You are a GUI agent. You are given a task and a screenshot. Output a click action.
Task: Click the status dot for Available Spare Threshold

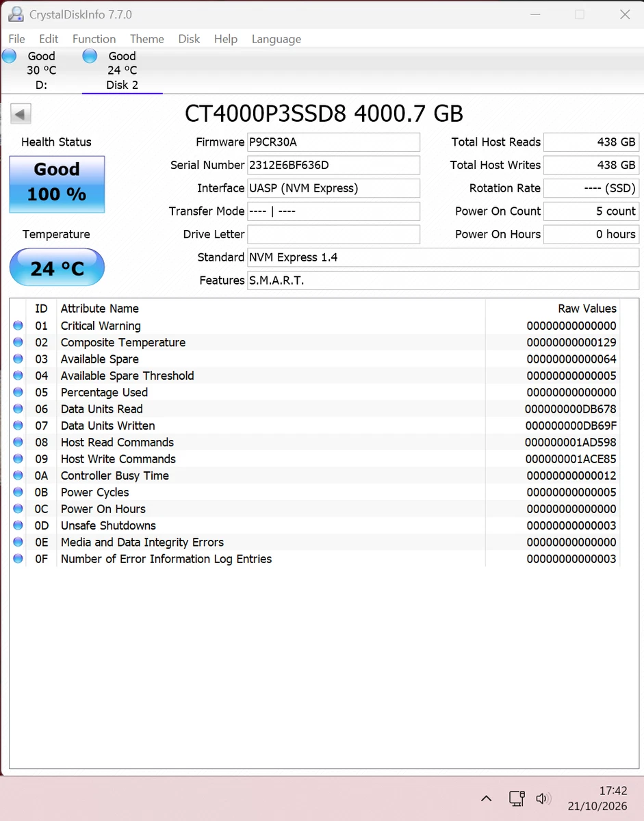tap(18, 376)
